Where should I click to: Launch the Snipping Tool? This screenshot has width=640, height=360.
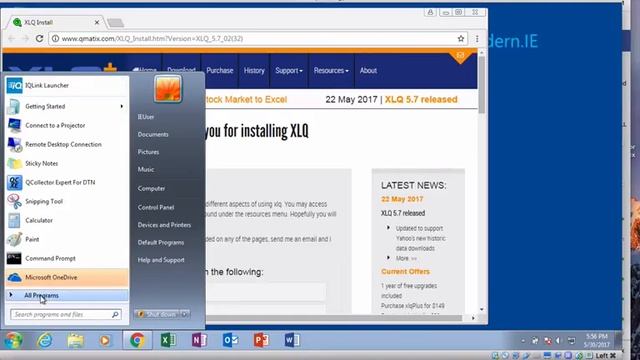(x=67, y=201)
